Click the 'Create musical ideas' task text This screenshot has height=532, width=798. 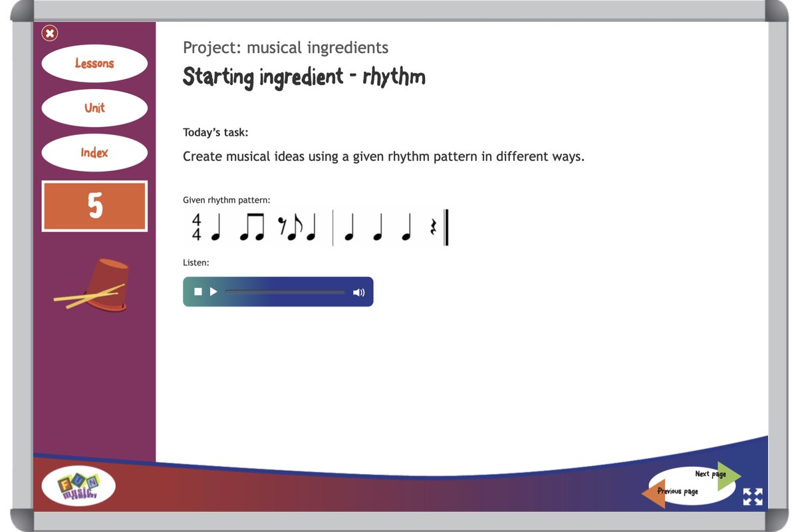(383, 157)
